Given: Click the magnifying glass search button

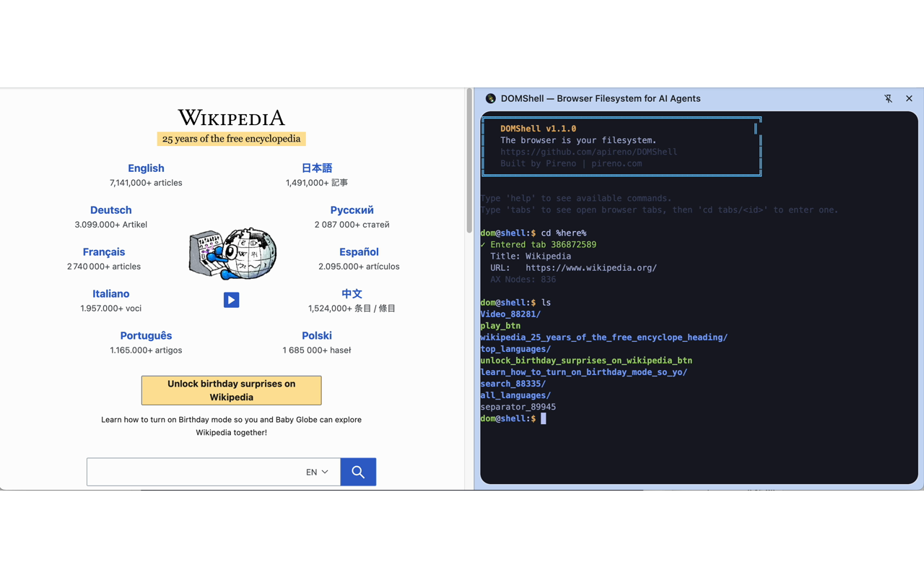Looking at the screenshot, I should (358, 472).
